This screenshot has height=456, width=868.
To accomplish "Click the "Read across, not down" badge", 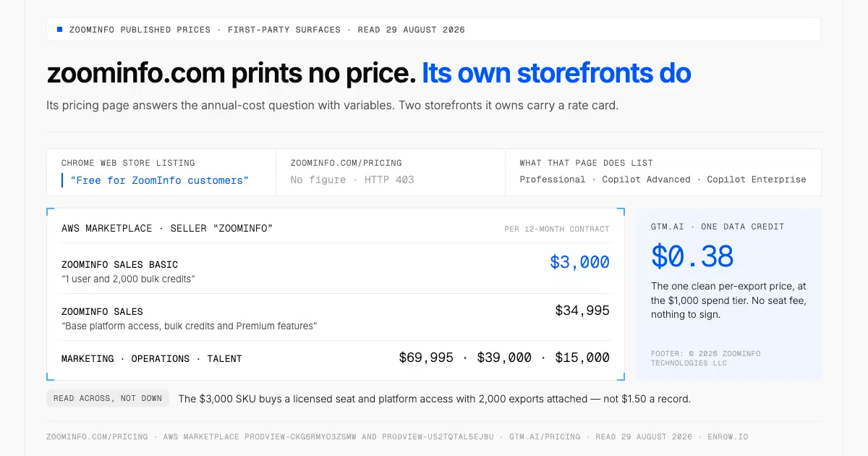I will [108, 398].
